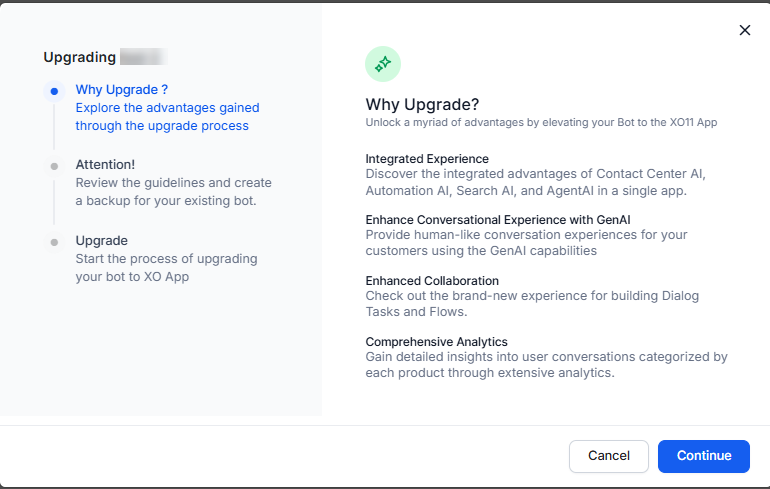Click the "Integrated Experience" heading
Viewport: 770px width, 489px height.
coord(427,158)
